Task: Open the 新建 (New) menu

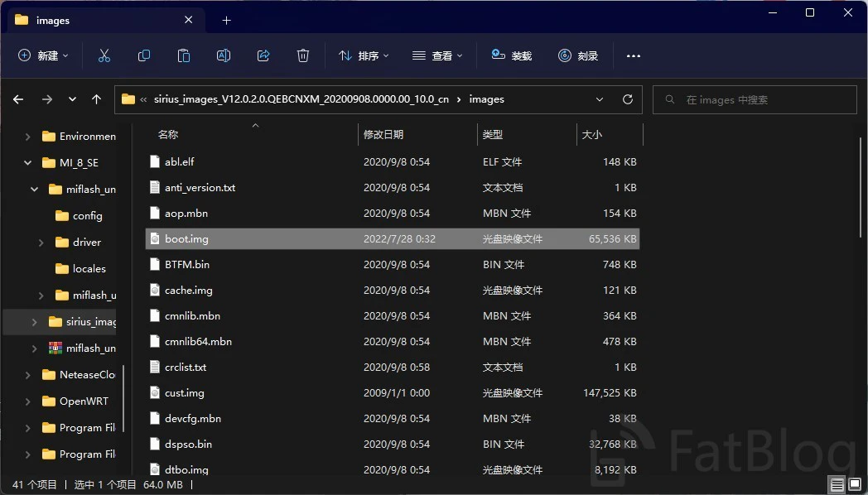Action: [43, 55]
